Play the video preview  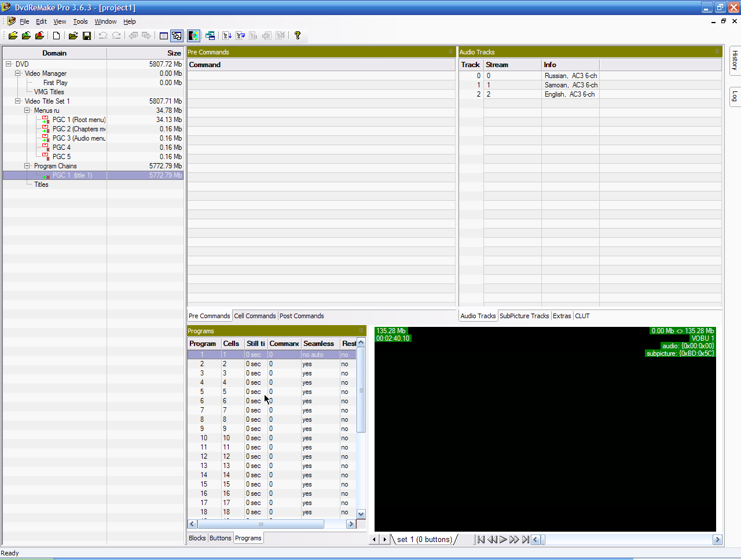click(503, 539)
